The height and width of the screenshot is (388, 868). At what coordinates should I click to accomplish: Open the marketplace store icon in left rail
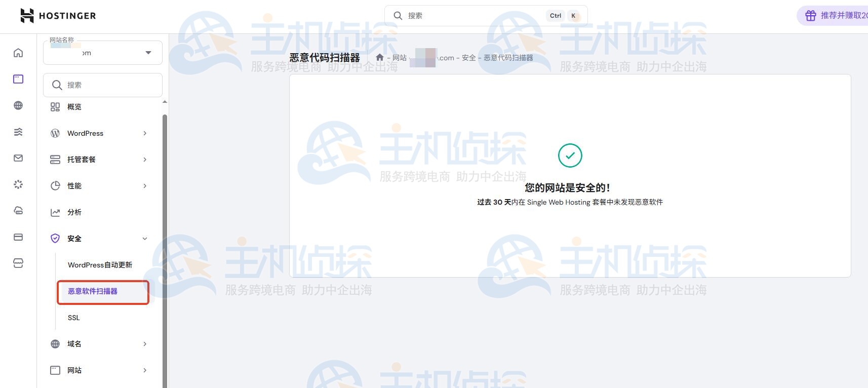click(18, 263)
